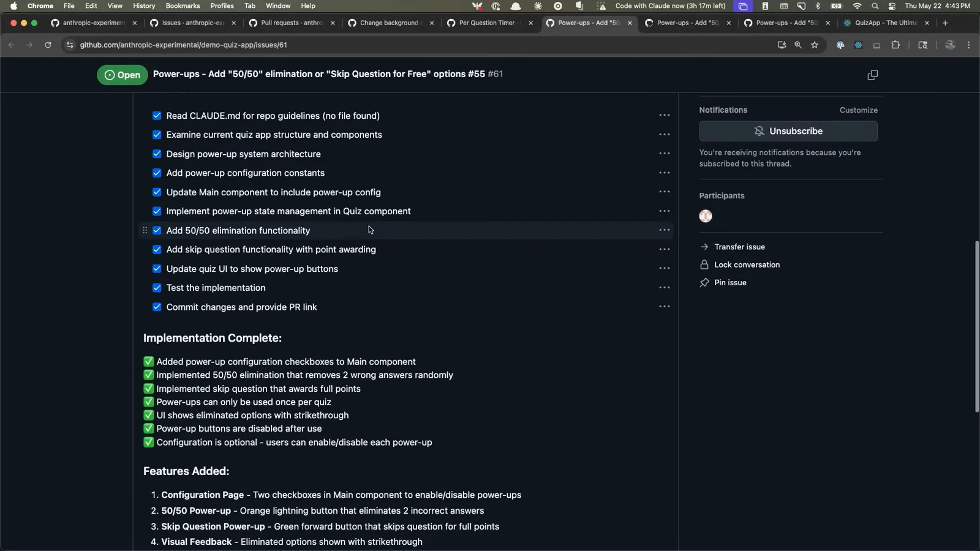Viewport: 980px width, 551px height.
Task: Open options menu for Update Main component task
Action: (664, 192)
